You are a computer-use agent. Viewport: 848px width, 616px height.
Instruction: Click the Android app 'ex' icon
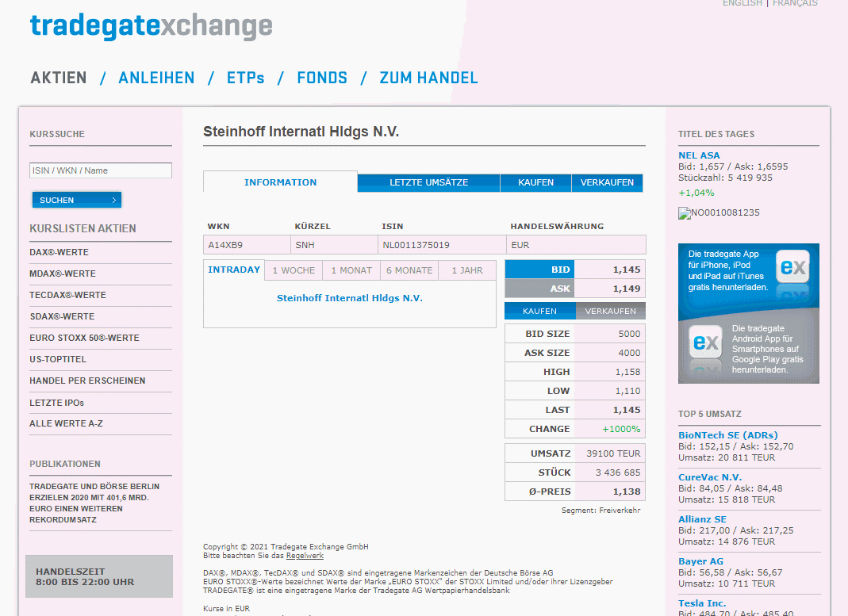(x=704, y=342)
